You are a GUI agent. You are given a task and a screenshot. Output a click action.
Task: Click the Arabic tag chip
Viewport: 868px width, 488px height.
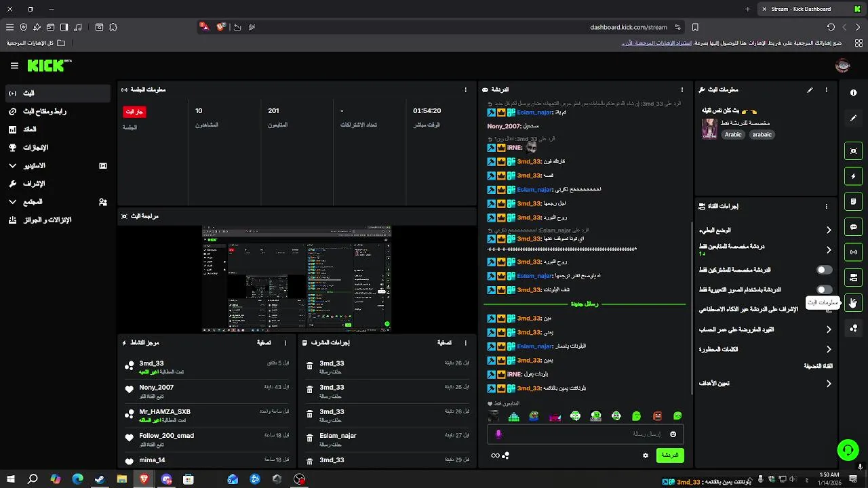click(x=733, y=134)
